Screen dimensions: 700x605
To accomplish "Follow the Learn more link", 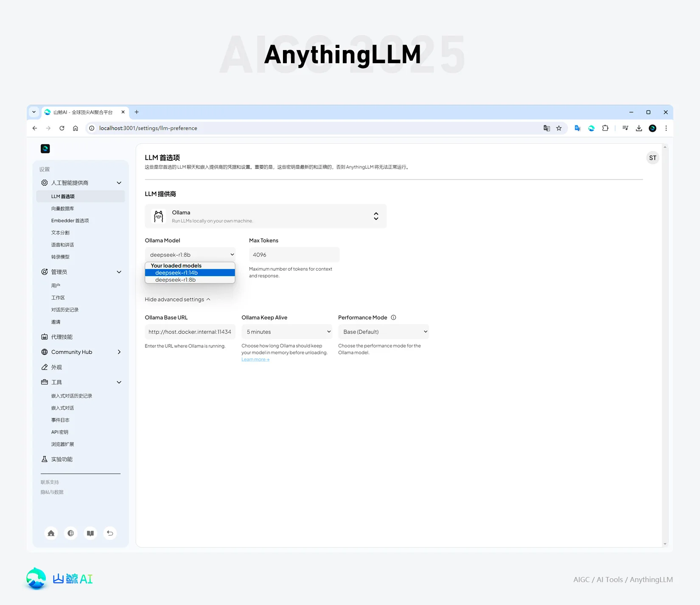I will [x=255, y=359].
